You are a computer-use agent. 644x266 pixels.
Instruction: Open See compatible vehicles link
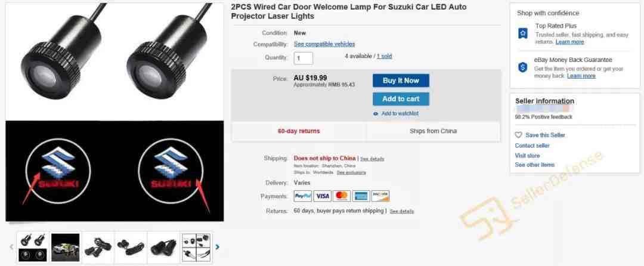[324, 44]
